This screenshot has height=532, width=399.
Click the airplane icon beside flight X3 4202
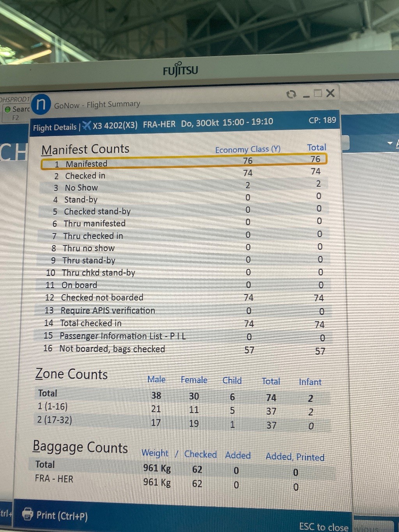87,125
